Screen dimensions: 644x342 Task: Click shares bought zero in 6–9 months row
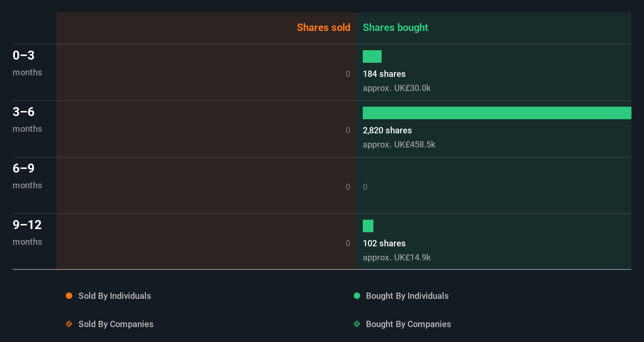[365, 187]
